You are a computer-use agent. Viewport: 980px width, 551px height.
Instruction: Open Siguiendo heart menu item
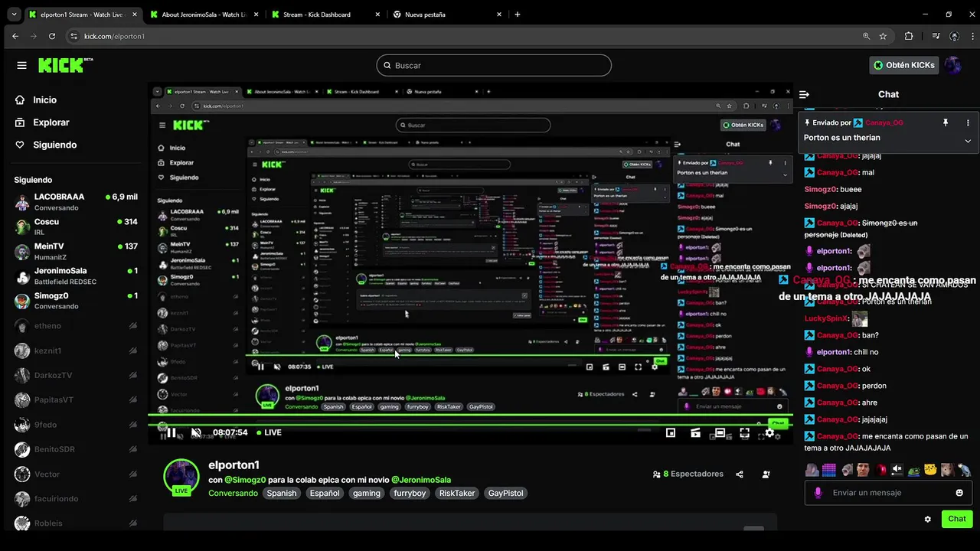54,145
